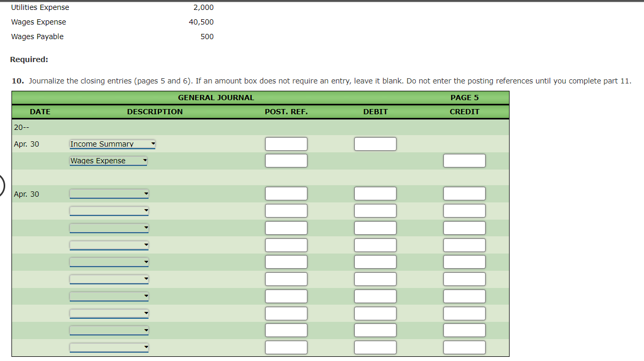The image size is (644, 361).
Task: Click the Credit field in second Apr. 30 row
Action: [464, 194]
